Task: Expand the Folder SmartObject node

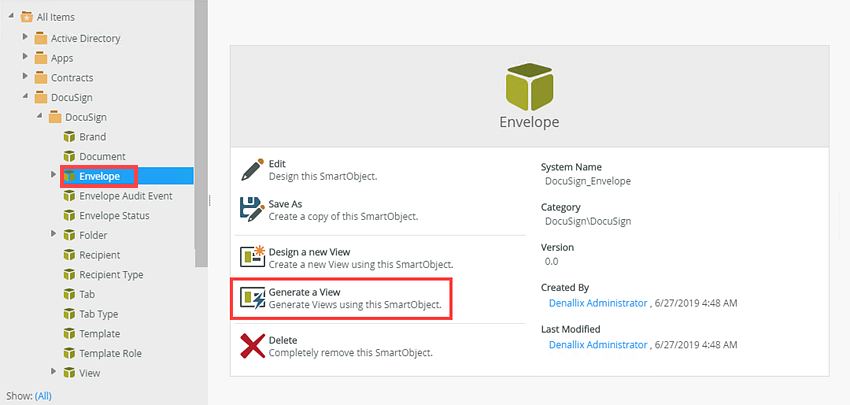Action: [x=54, y=235]
